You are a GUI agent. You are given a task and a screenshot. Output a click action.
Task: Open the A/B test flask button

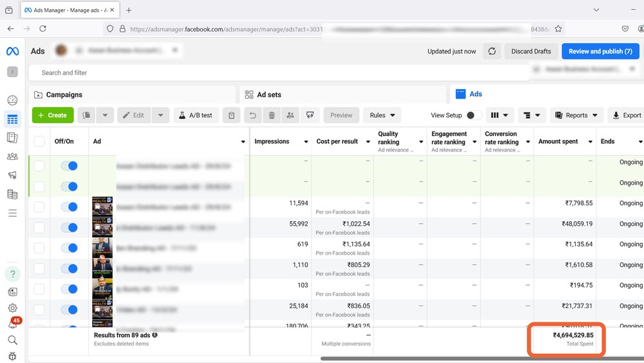(196, 115)
